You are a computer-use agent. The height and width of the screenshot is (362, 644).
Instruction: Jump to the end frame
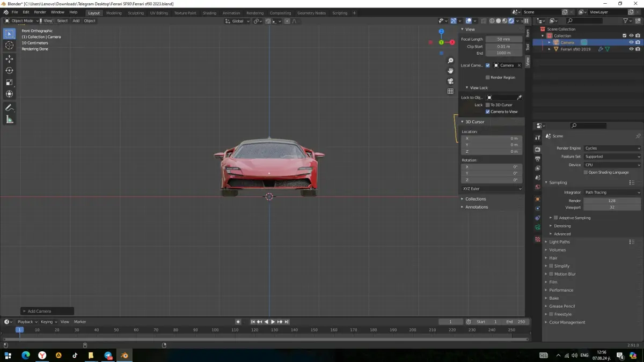pos(287,322)
